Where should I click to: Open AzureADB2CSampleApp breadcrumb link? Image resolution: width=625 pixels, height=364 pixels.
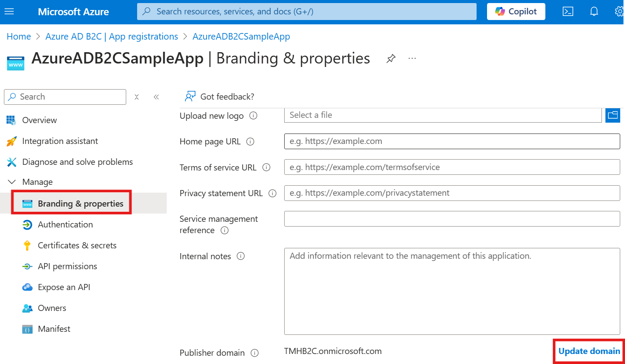(x=241, y=37)
